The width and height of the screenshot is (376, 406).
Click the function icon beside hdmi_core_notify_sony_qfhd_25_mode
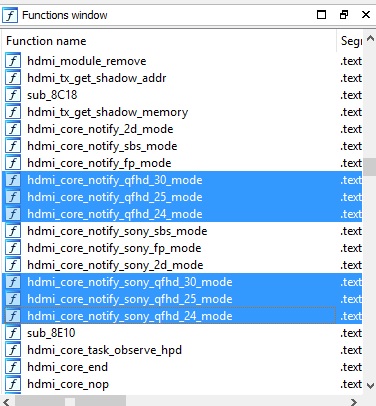click(x=13, y=299)
